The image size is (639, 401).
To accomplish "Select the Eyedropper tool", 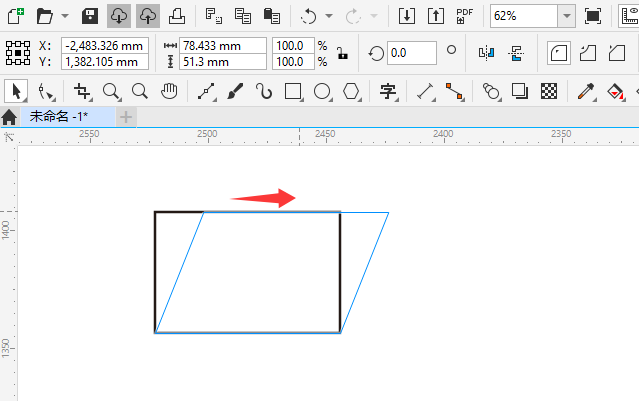I will coord(586,91).
